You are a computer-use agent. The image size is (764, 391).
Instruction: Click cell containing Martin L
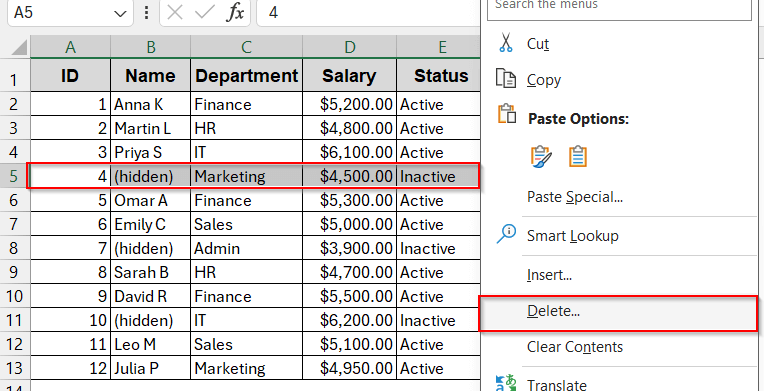tap(151, 128)
